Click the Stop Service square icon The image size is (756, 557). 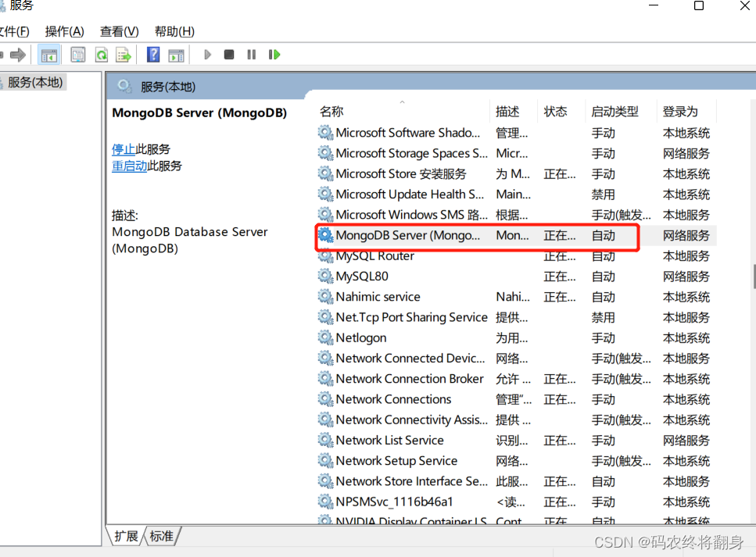pyautogui.click(x=229, y=55)
